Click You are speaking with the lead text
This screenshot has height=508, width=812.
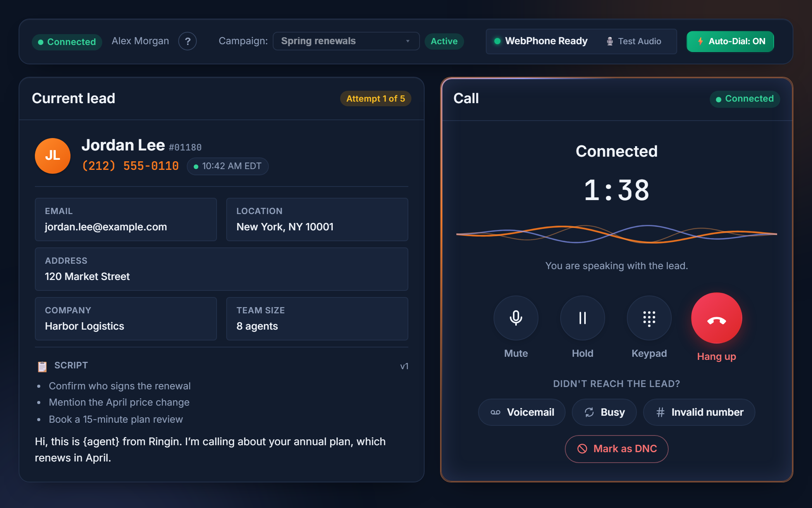pyautogui.click(x=616, y=266)
